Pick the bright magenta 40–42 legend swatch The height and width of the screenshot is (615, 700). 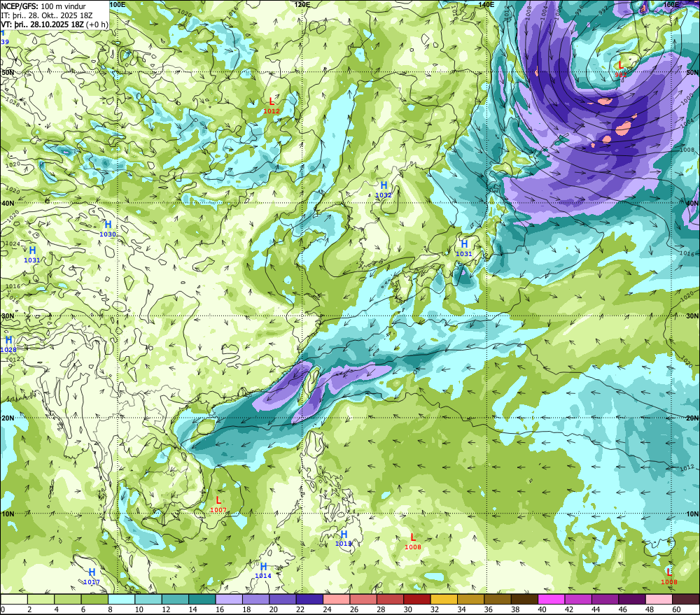552,599
